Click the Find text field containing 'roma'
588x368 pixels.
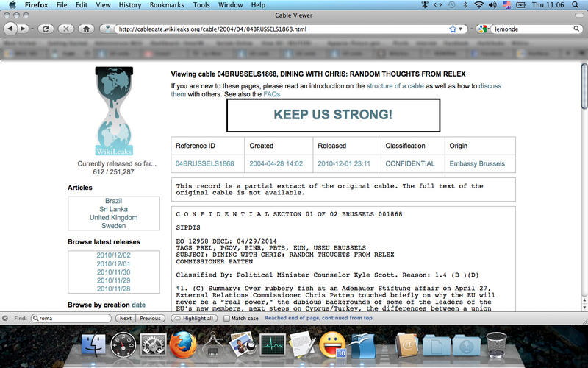pos(71,318)
